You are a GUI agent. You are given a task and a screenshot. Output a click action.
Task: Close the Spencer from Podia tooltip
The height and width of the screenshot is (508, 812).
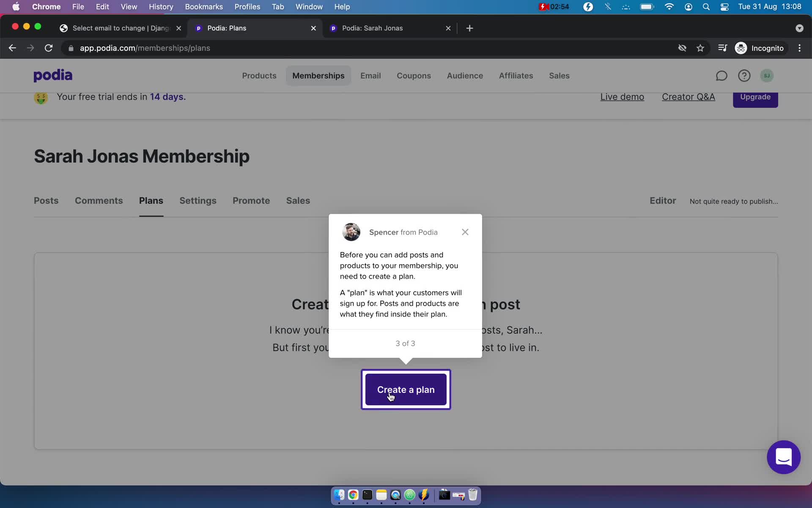click(465, 232)
